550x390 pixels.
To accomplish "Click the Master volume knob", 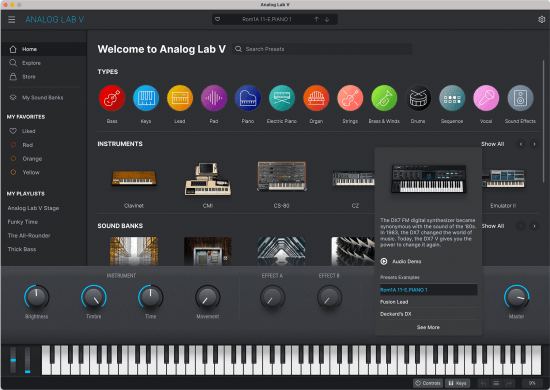I will click(517, 297).
